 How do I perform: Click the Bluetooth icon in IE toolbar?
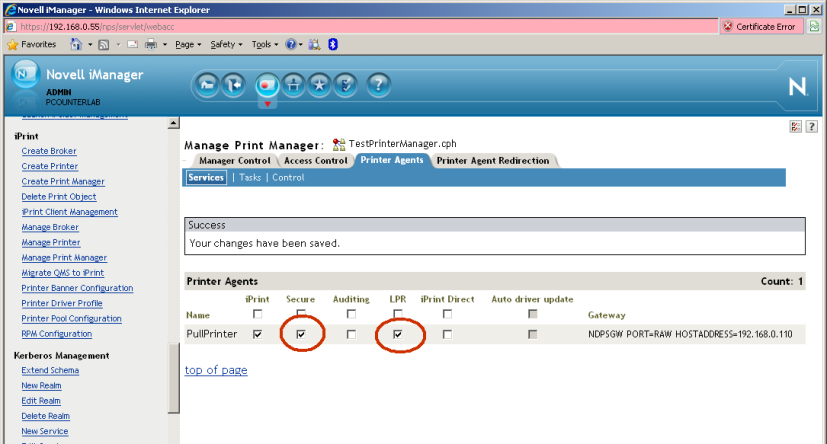click(333, 44)
